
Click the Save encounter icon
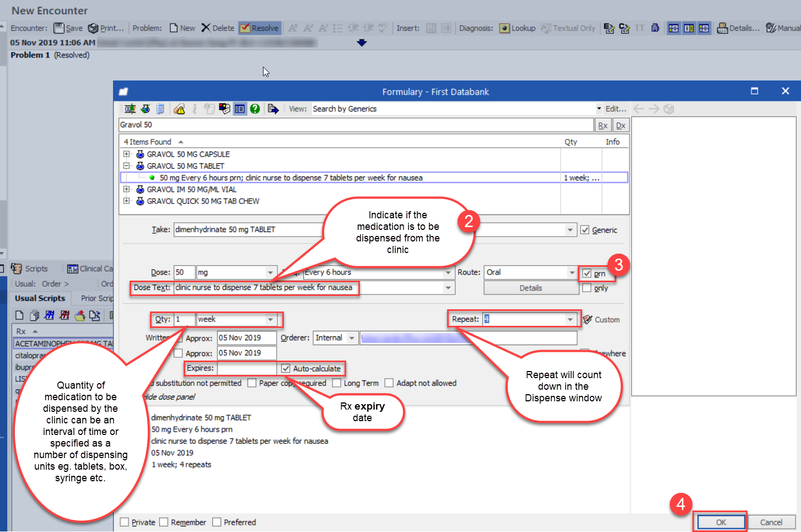[x=58, y=28]
